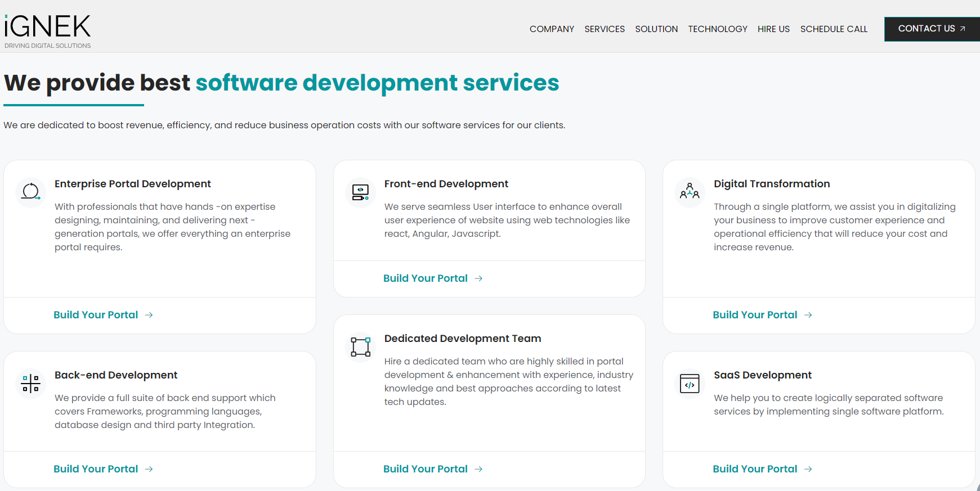Click the 'We help you to create' description
The image size is (980, 491).
pos(829,404)
